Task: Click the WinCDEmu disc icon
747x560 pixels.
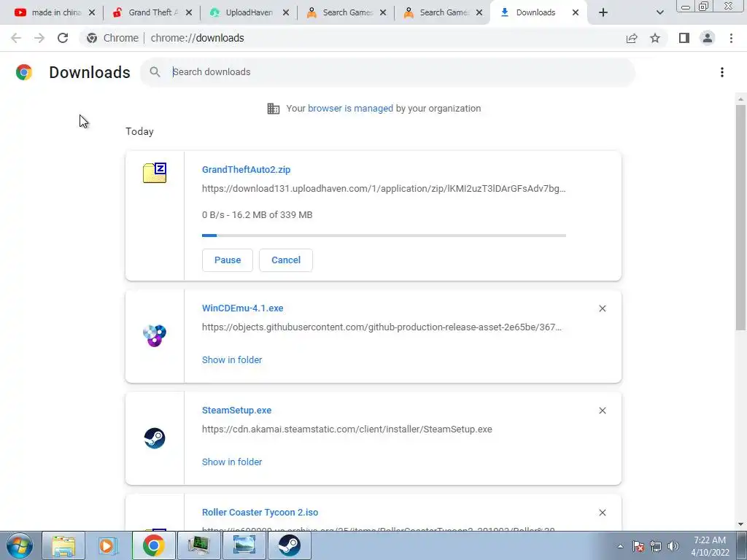Action: click(x=155, y=335)
